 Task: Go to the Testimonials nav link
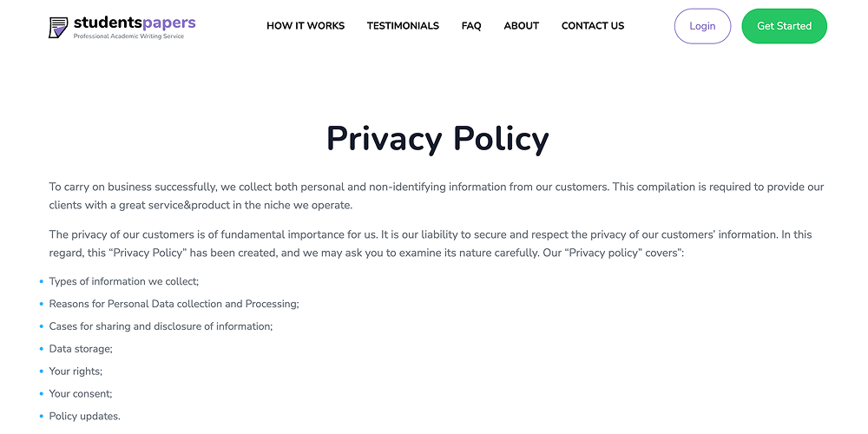pyautogui.click(x=403, y=26)
